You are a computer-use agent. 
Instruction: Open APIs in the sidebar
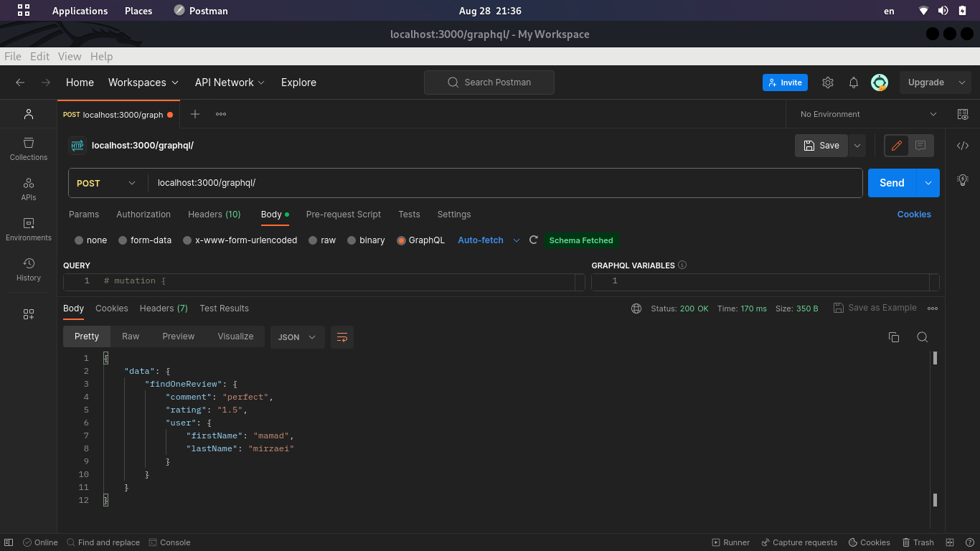coord(29,189)
